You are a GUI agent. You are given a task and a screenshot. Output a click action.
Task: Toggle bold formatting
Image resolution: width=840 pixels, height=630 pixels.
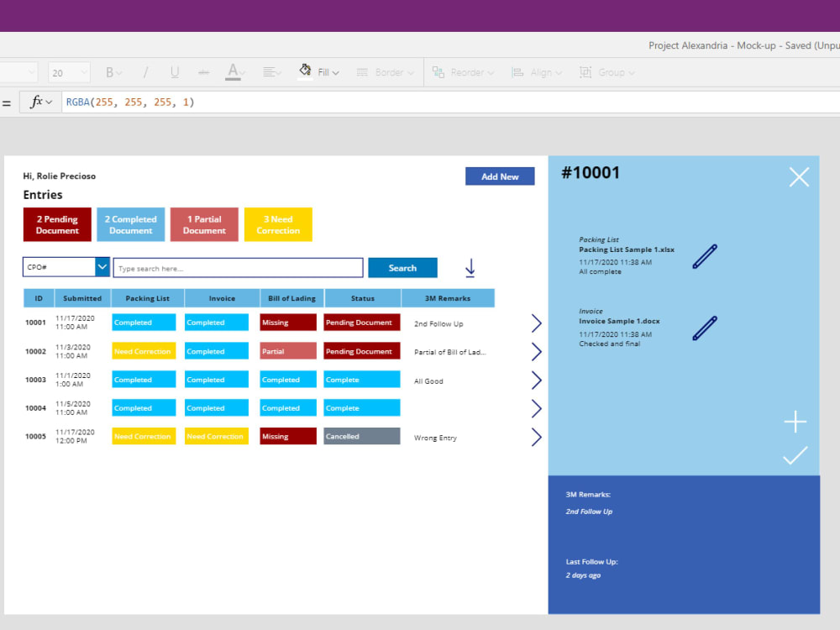click(x=110, y=71)
